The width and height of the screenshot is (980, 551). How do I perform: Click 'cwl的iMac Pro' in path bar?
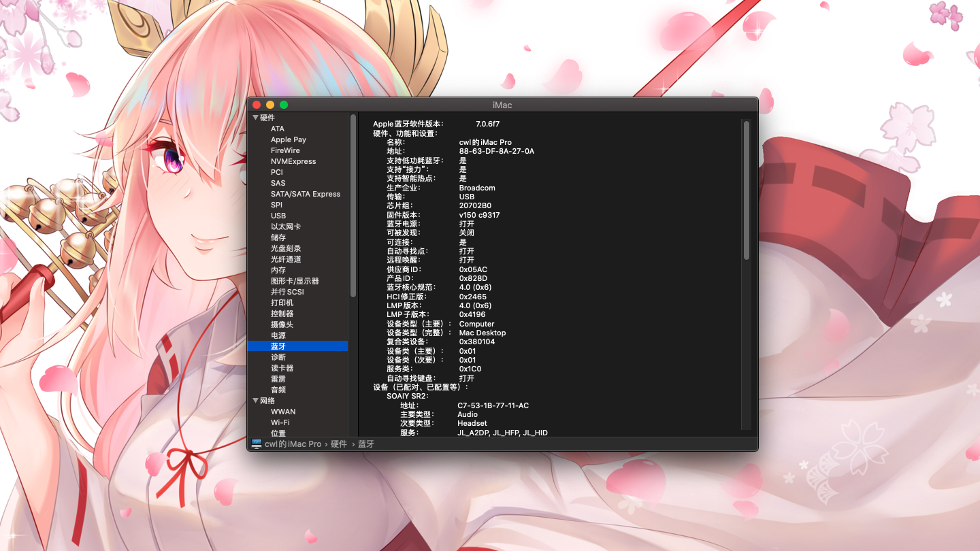pos(293,444)
